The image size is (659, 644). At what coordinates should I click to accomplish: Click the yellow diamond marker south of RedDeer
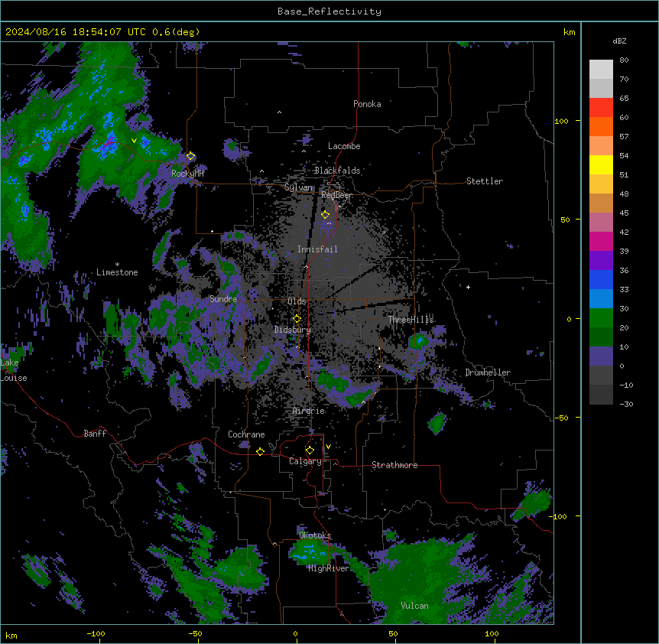pos(326,215)
